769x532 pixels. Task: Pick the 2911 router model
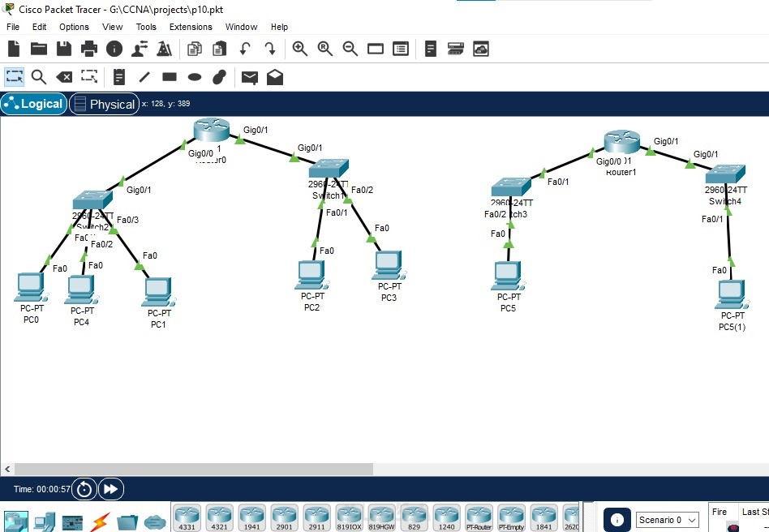point(316,517)
